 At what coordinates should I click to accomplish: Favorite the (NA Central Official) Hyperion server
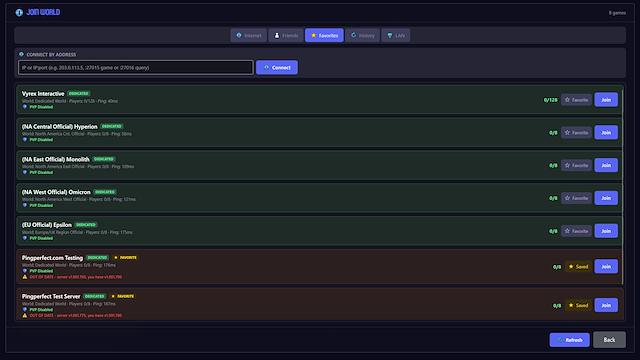pyautogui.click(x=576, y=133)
